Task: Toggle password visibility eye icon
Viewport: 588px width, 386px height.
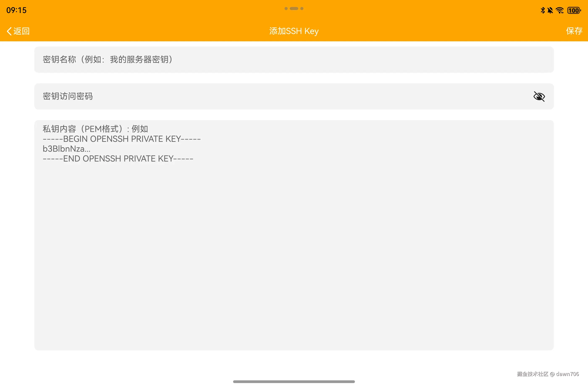Action: [539, 96]
